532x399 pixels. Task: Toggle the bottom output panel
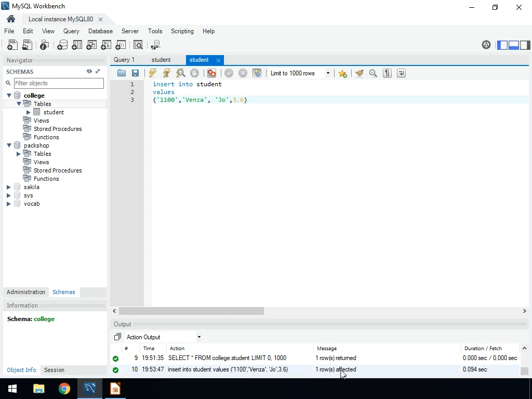click(x=514, y=45)
